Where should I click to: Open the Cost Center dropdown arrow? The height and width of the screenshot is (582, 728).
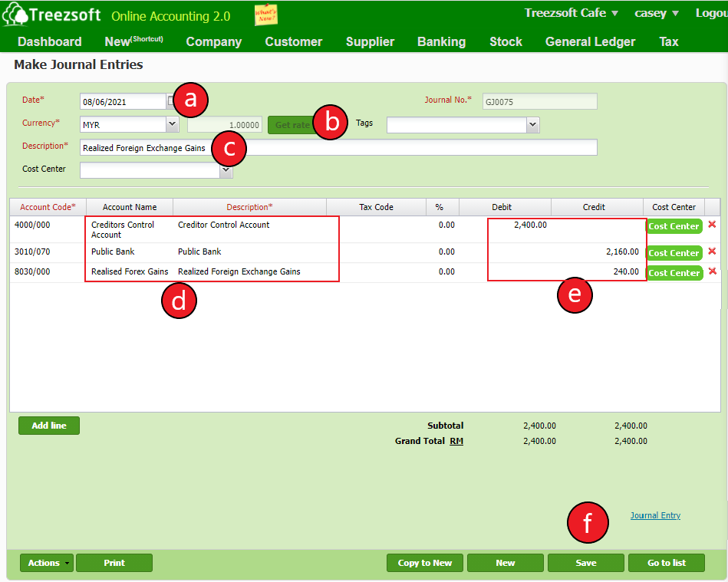(226, 171)
